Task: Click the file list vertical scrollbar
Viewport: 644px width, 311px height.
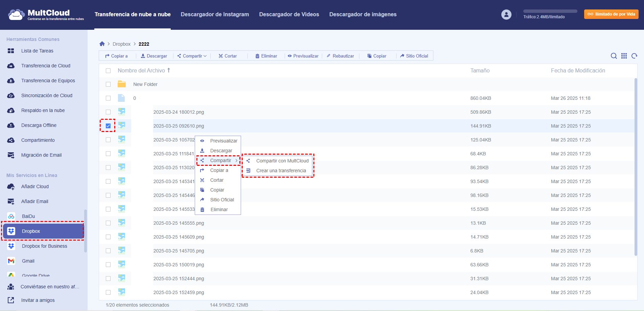Action: click(636, 166)
